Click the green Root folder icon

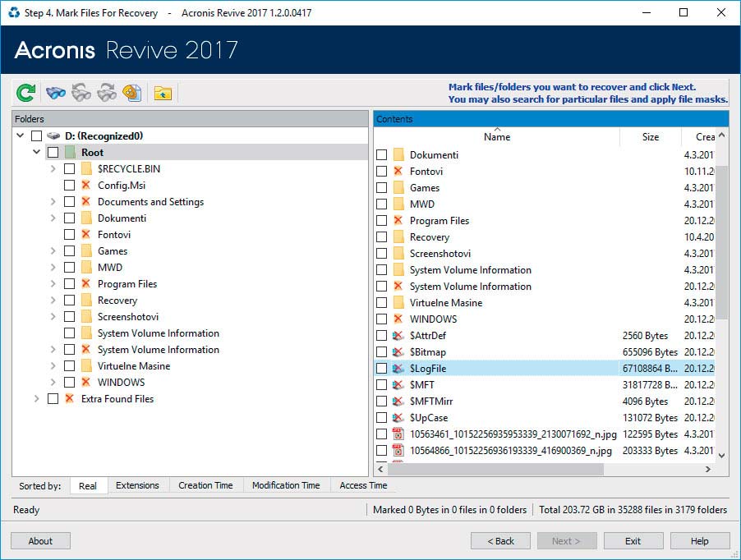click(x=70, y=153)
